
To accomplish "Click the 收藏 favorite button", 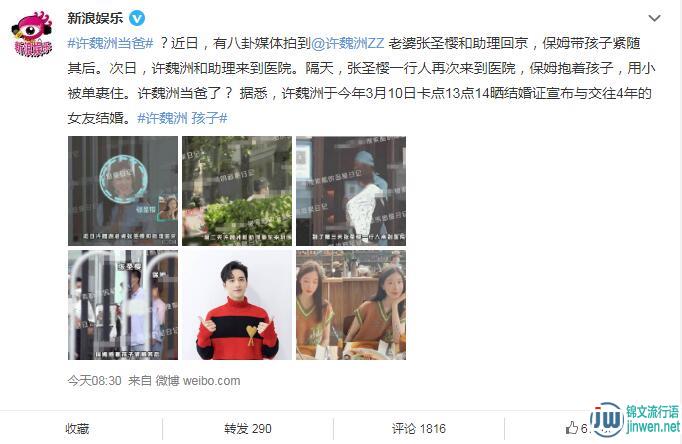I will pos(77,429).
